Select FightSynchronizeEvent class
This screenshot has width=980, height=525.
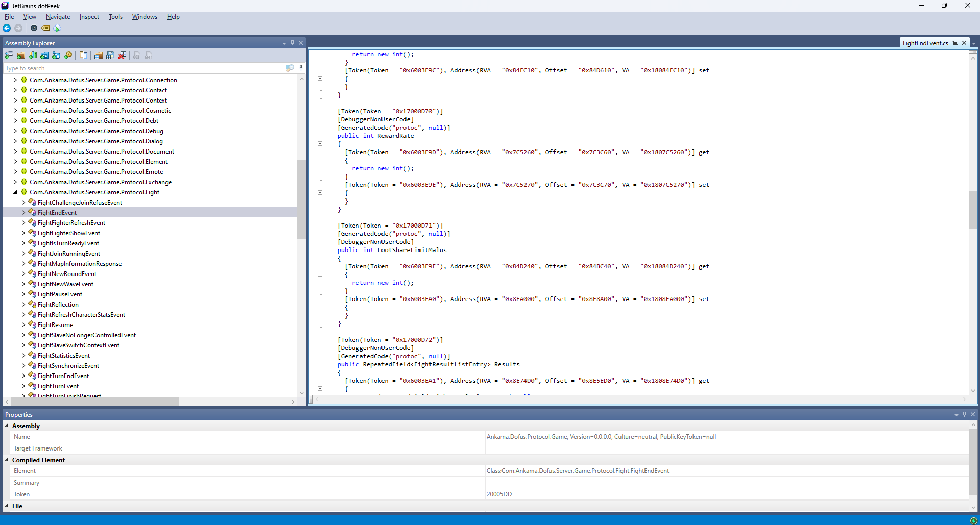[x=68, y=366]
